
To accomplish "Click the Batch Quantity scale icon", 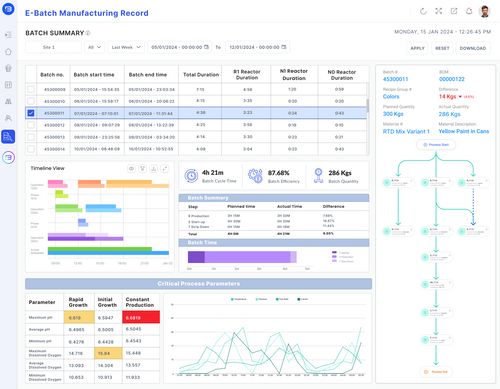I will 318,176.
